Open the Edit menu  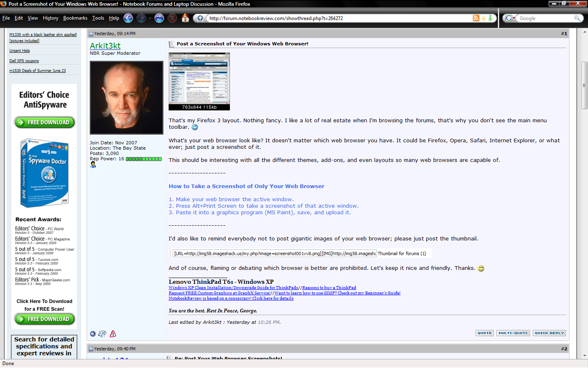pyautogui.click(x=19, y=18)
